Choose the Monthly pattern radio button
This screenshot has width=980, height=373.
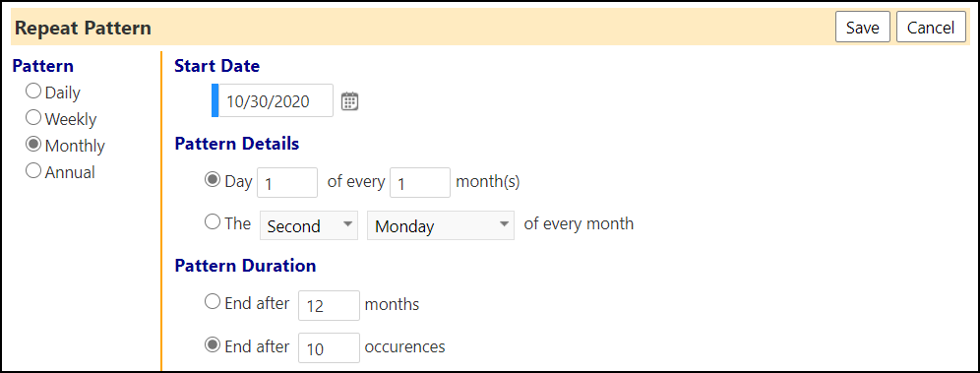(33, 145)
